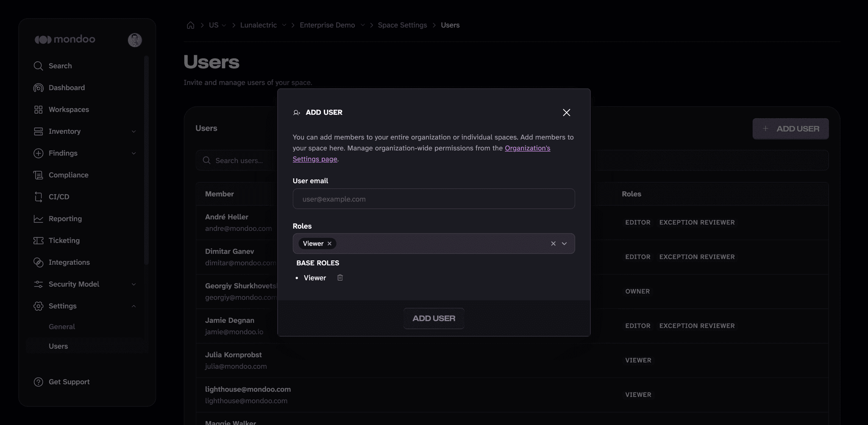The height and width of the screenshot is (425, 868).
Task: Click the Member column header
Action: [219, 194]
